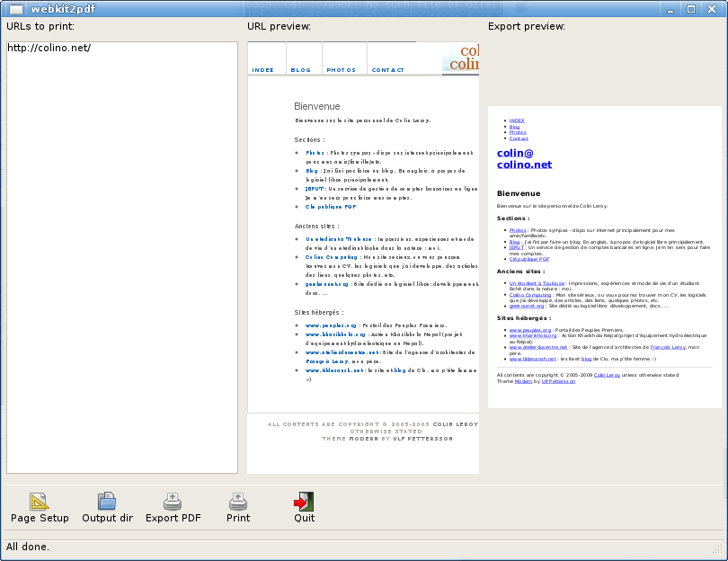728x561 pixels.
Task: Open the COLIN LEROY footer link in URL preview
Action: click(454, 423)
